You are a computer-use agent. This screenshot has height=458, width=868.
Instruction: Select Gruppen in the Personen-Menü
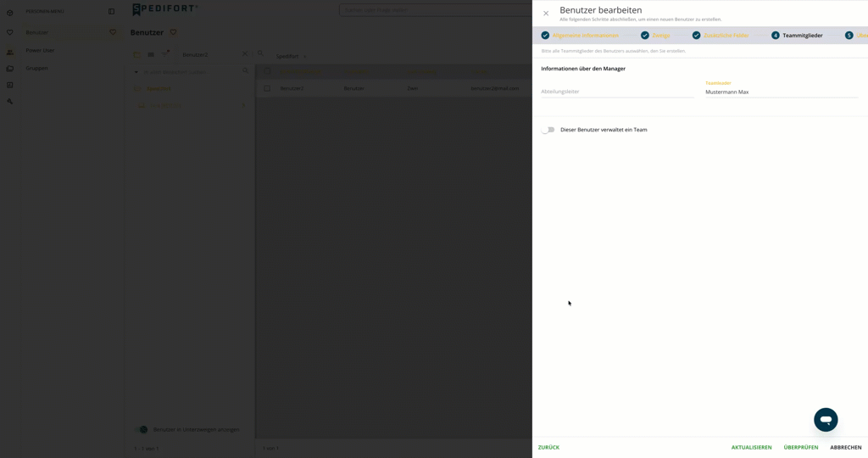tap(36, 68)
